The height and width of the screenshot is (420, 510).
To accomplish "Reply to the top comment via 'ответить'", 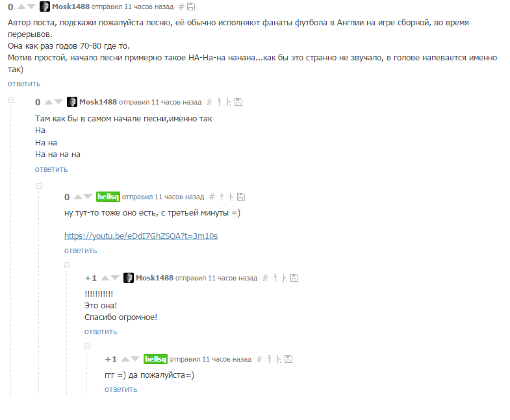I will pyautogui.click(x=24, y=84).
